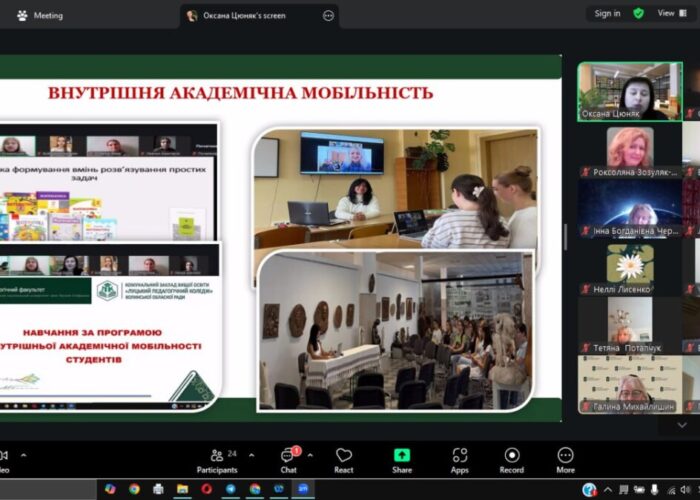Open the View layout menu
This screenshot has width=700, height=500.
(669, 13)
